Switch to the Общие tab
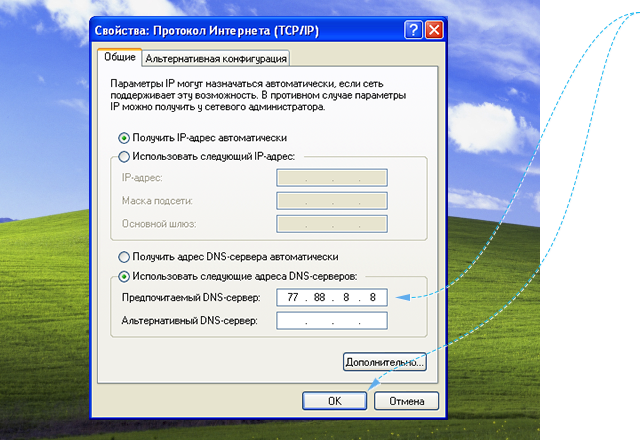Screen dimensions: 640x440 point(120,57)
